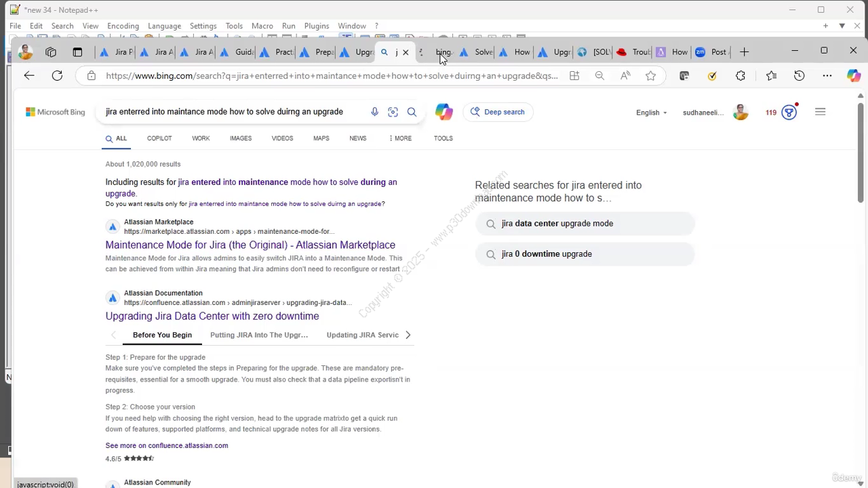Add this page to favorites
The width and height of the screenshot is (868, 488).
pos(651,76)
